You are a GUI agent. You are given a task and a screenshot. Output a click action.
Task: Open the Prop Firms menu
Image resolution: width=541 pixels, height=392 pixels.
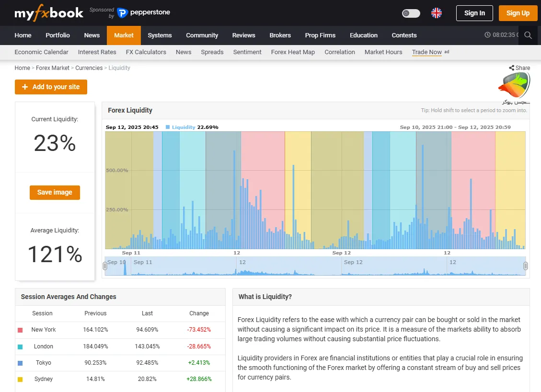click(x=320, y=35)
